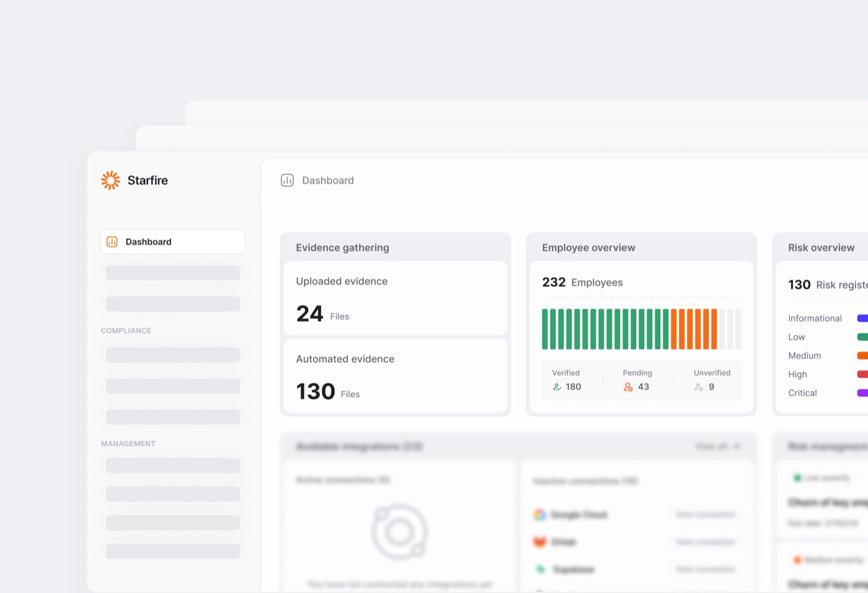The height and width of the screenshot is (593, 868).
Task: Click the grey unverified section of employee bar
Action: tap(730, 329)
